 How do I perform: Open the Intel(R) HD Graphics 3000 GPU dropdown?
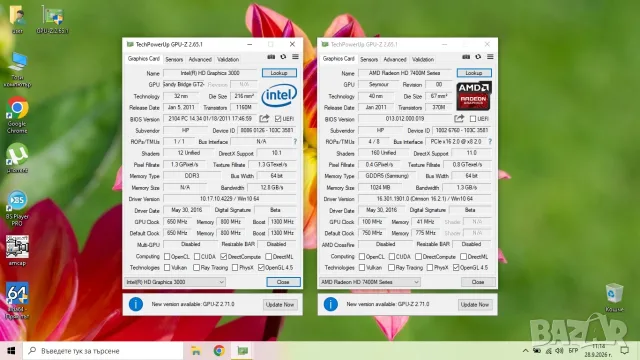click(174, 282)
